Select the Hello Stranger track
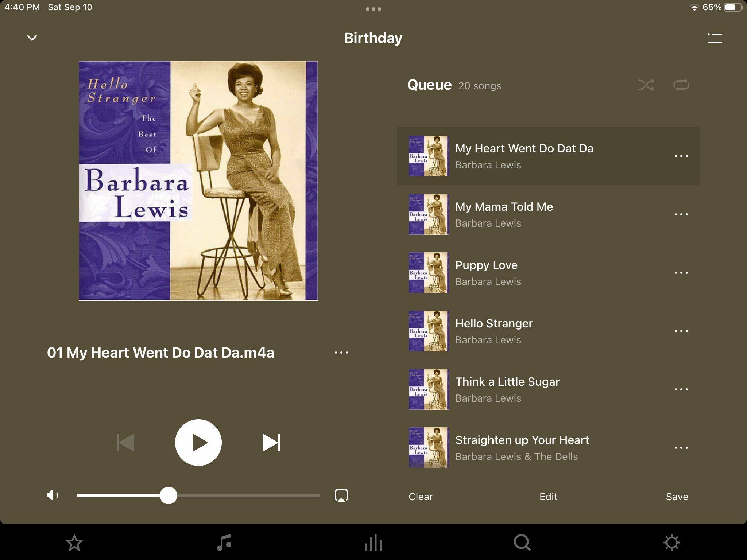This screenshot has height=560, width=747. pyautogui.click(x=548, y=331)
